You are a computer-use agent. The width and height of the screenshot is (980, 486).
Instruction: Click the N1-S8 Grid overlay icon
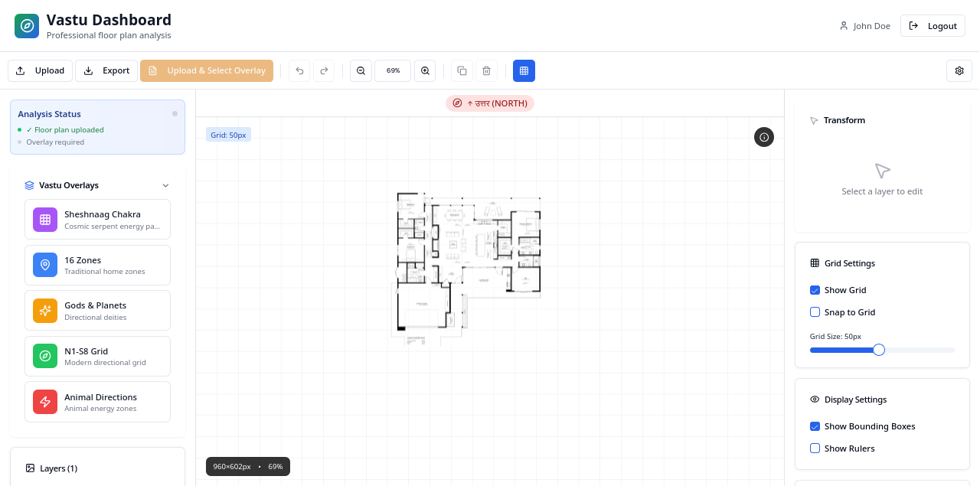click(x=44, y=356)
